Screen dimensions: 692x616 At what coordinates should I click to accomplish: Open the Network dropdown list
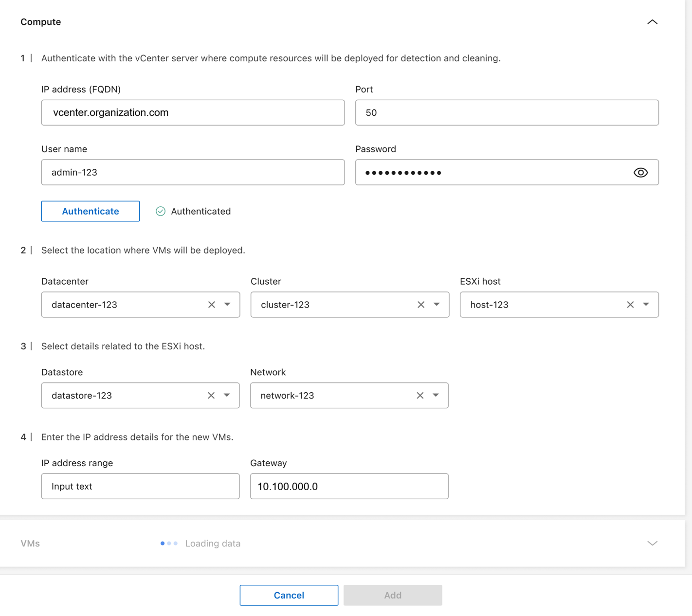[x=435, y=396]
